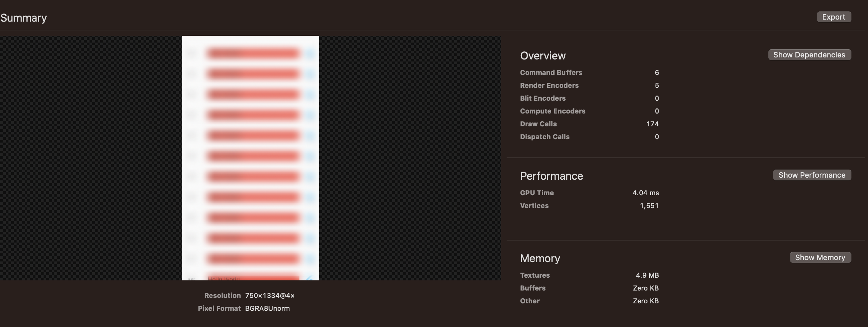This screenshot has height=327, width=868.
Task: Click the Overview section heading
Action: click(x=543, y=55)
